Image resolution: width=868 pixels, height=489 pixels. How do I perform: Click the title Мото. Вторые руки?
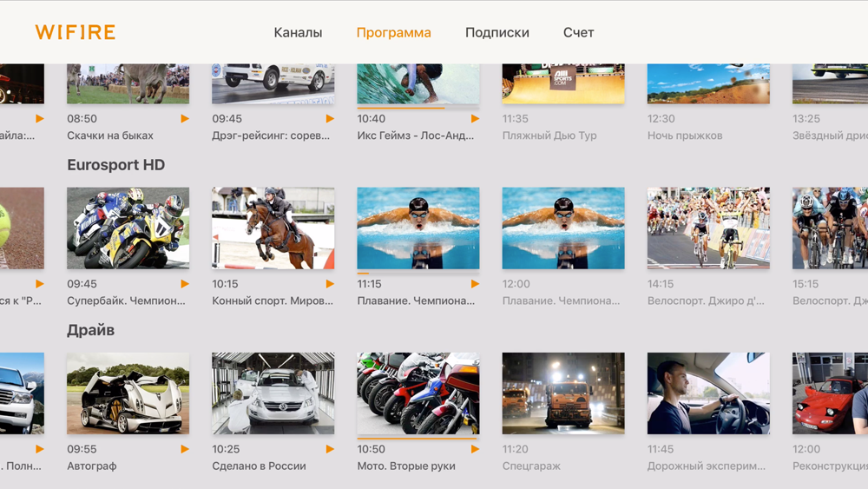coord(406,466)
